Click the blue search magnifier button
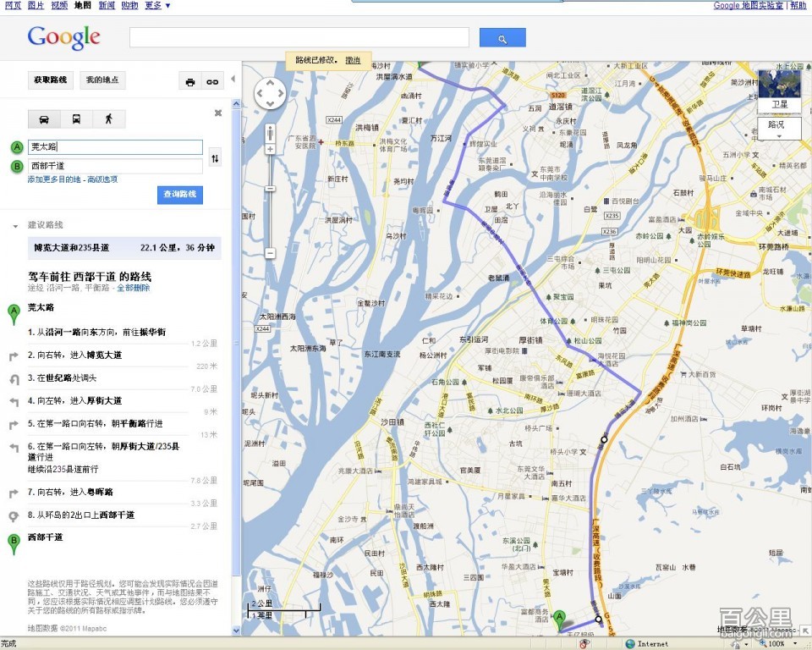The width and height of the screenshot is (812, 650). (502, 38)
